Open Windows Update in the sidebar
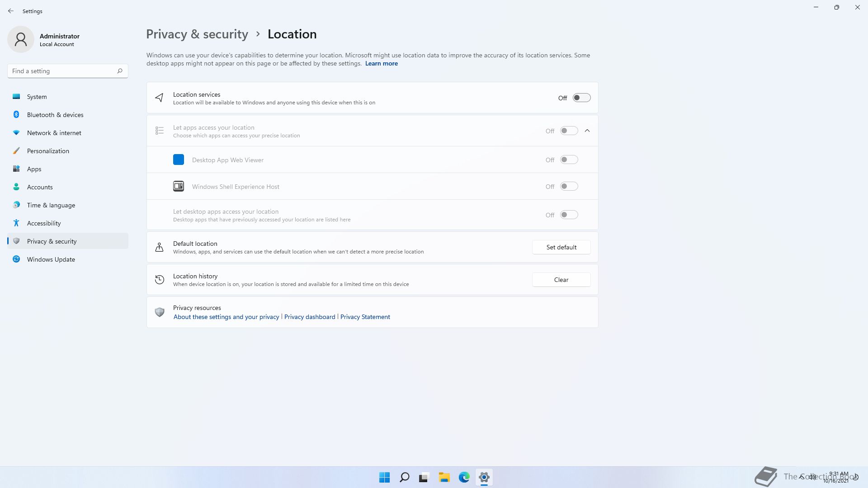The image size is (868, 488). [68, 259]
